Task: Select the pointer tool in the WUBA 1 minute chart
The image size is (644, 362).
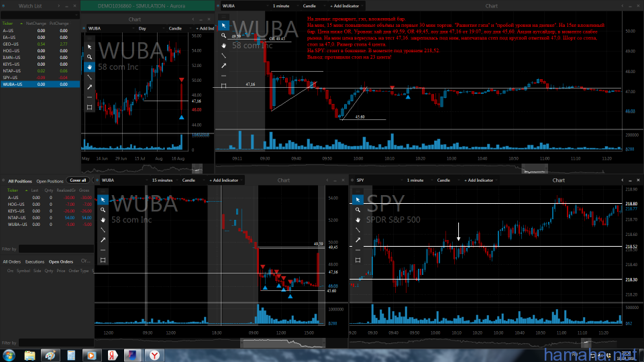Action: point(223,25)
